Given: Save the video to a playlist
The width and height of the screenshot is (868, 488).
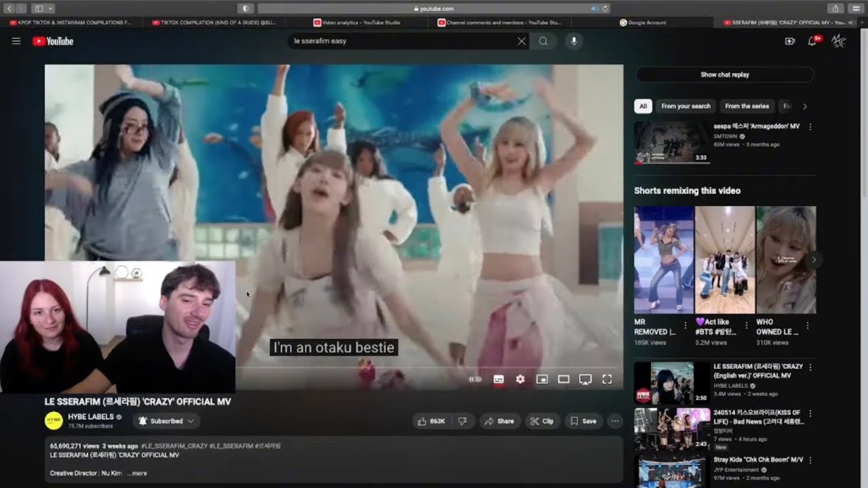Looking at the screenshot, I should (583, 421).
